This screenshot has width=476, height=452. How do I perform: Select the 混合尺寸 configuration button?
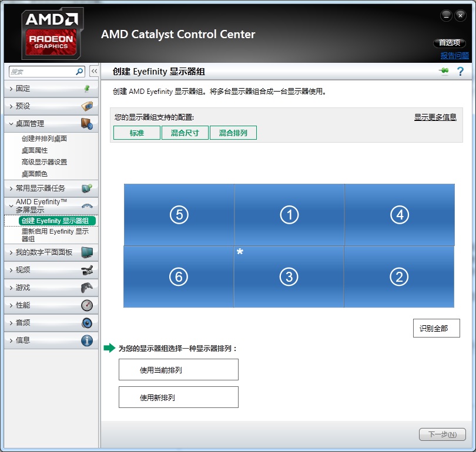pyautogui.click(x=185, y=133)
